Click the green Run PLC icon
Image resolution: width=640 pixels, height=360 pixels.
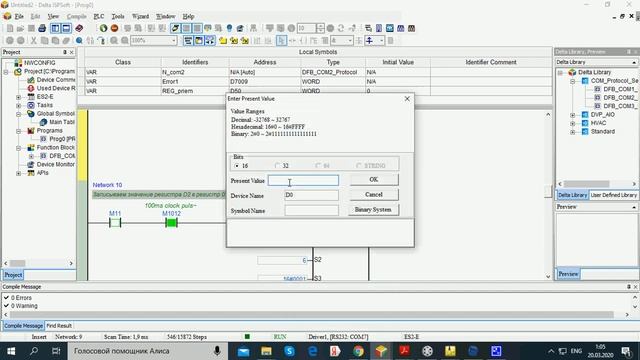[103, 28]
